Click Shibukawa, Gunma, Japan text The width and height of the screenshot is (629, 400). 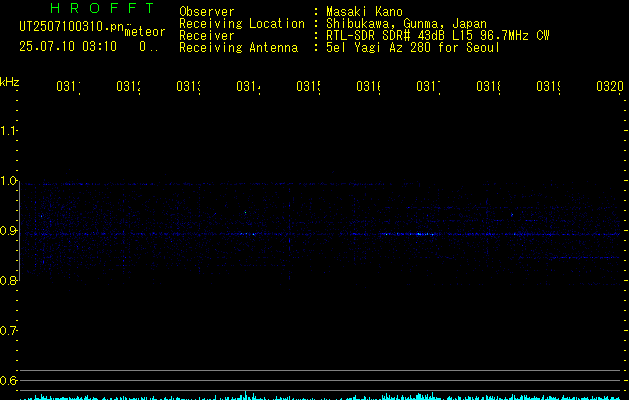tap(406, 24)
